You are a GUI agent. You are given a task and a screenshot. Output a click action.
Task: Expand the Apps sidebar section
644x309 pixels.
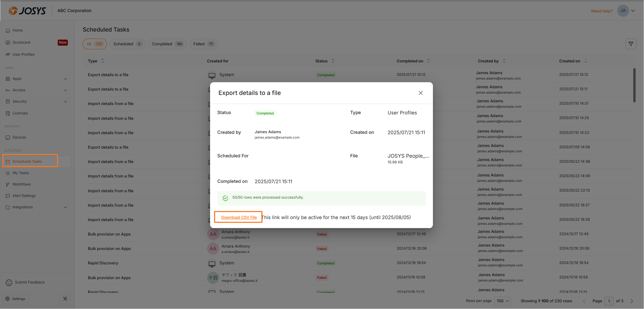pyautogui.click(x=65, y=79)
